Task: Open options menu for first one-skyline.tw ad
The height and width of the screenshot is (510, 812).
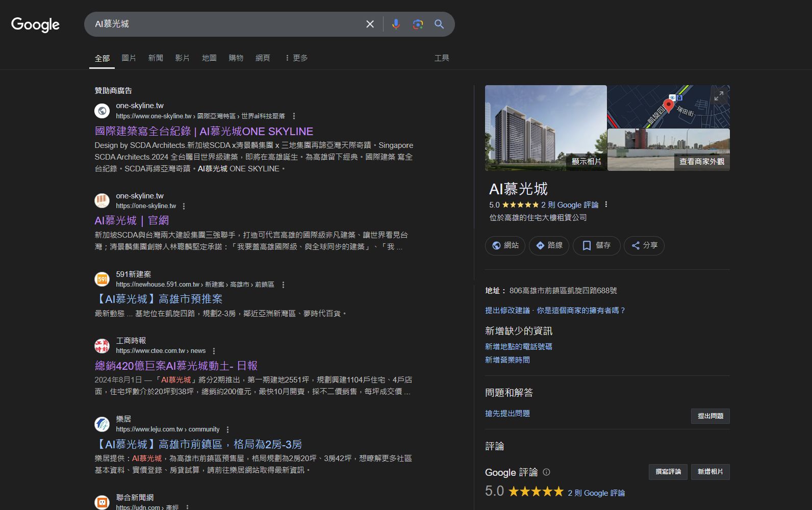Action: tap(294, 116)
